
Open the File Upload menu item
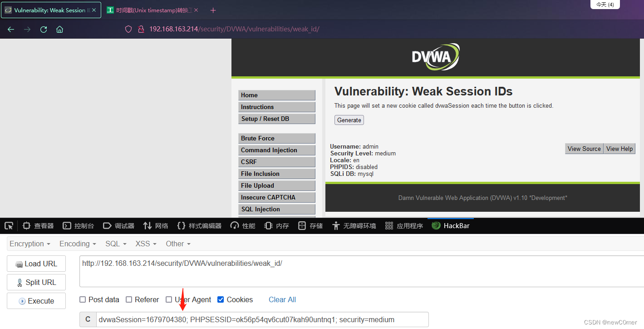click(x=277, y=185)
